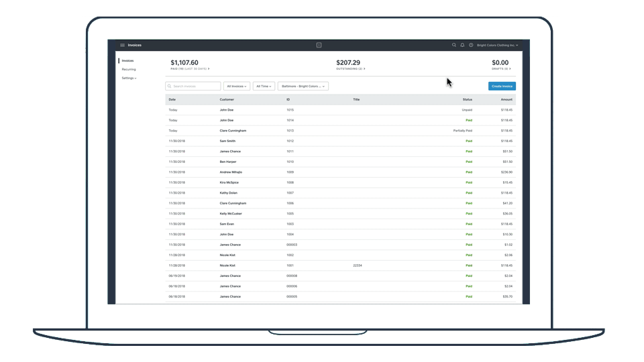644x362 pixels.
Task: Click the Partially Paid status text
Action: pos(462,131)
